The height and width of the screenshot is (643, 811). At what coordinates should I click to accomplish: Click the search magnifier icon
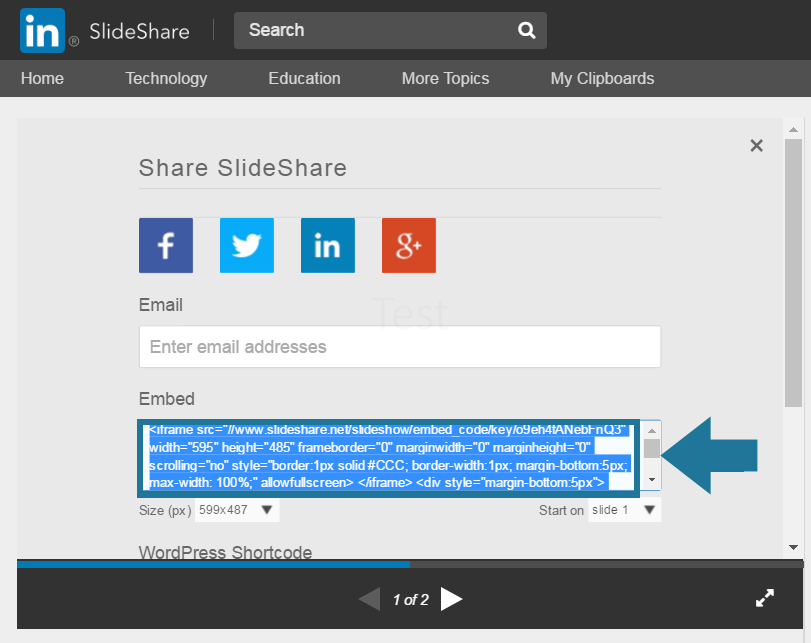526,30
